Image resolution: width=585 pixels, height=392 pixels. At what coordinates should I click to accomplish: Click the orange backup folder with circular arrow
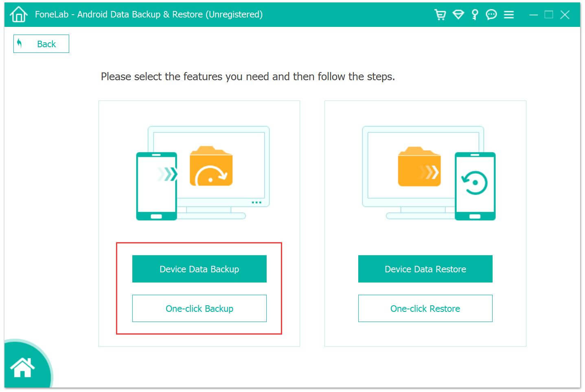click(211, 167)
